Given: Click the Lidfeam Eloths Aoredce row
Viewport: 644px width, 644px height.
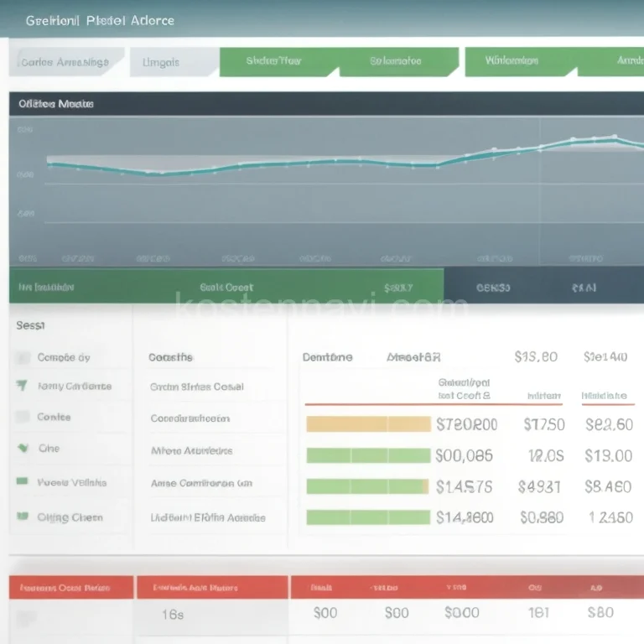Looking at the screenshot, I should point(207,517).
